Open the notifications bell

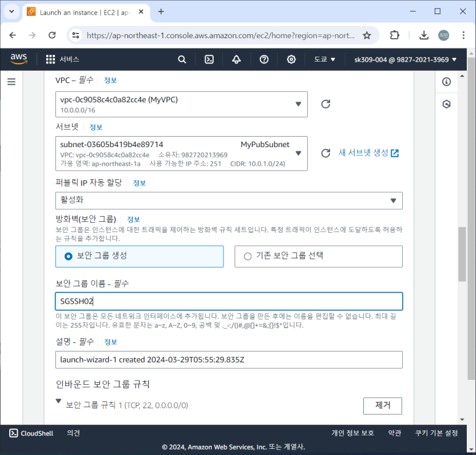[x=236, y=59]
